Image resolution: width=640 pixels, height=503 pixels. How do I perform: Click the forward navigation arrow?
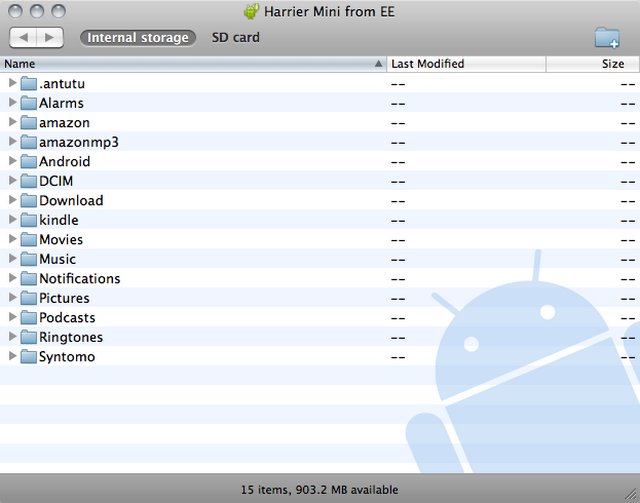tap(50, 38)
